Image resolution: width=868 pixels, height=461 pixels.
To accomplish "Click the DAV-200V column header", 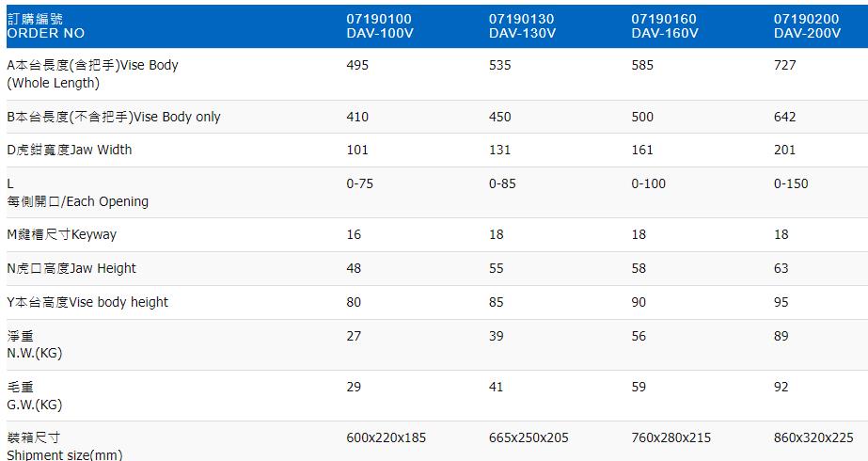I will (x=807, y=25).
